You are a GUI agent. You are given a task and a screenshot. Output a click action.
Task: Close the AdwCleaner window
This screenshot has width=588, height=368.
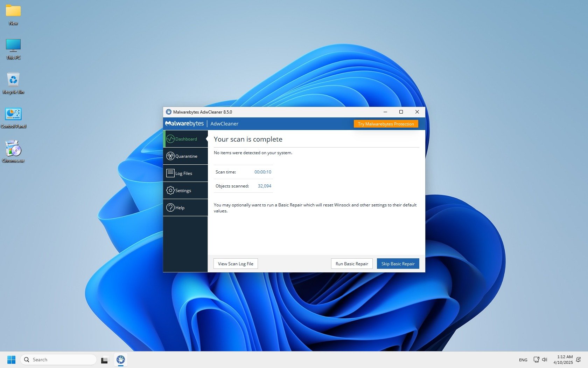point(417,112)
